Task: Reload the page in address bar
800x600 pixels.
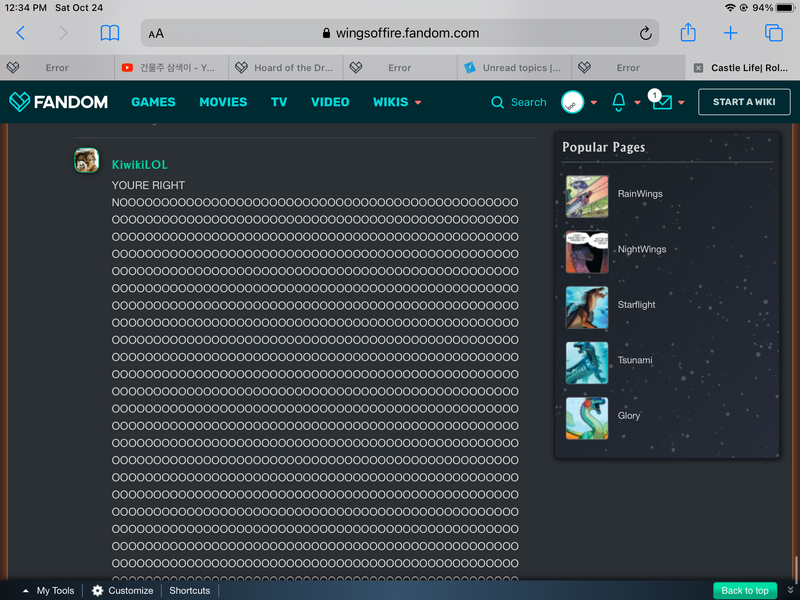Action: tap(646, 33)
